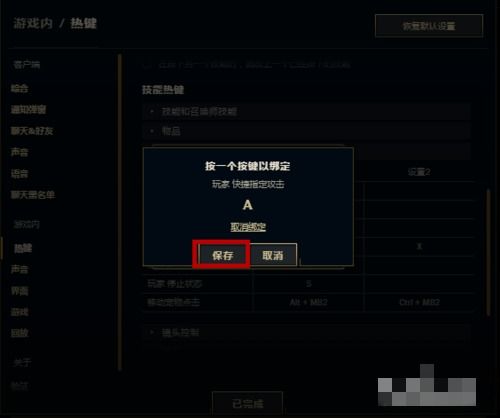500x418 pixels.
Task: Open 回放 replay settings
Action: click(x=19, y=333)
